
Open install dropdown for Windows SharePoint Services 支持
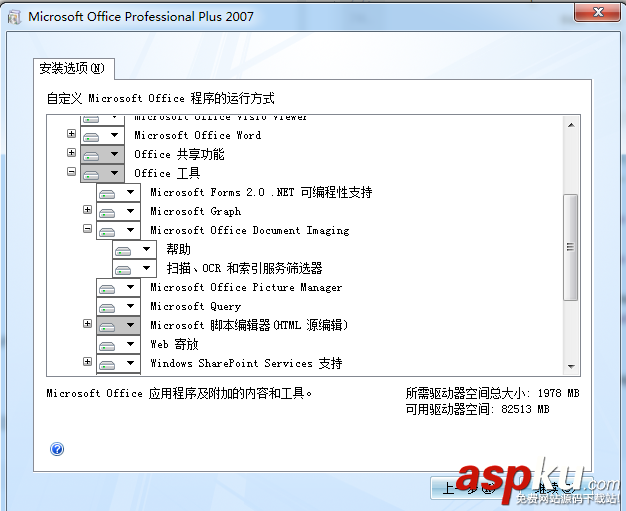pyautogui.click(x=118, y=363)
